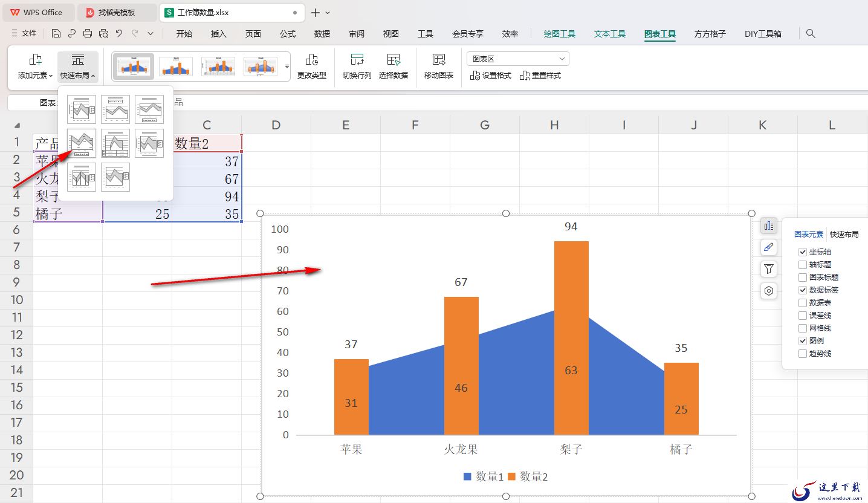Select the first chart style thumbnail in ribbon
Viewport: 868px width, 503px height.
[x=134, y=67]
